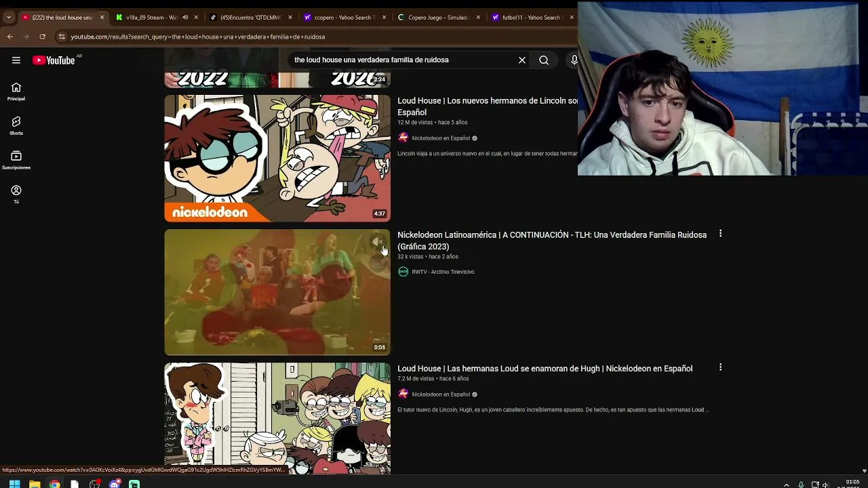Select the youtube.com URL in address bar
Viewport: 868px width, 488px height.
point(197,37)
